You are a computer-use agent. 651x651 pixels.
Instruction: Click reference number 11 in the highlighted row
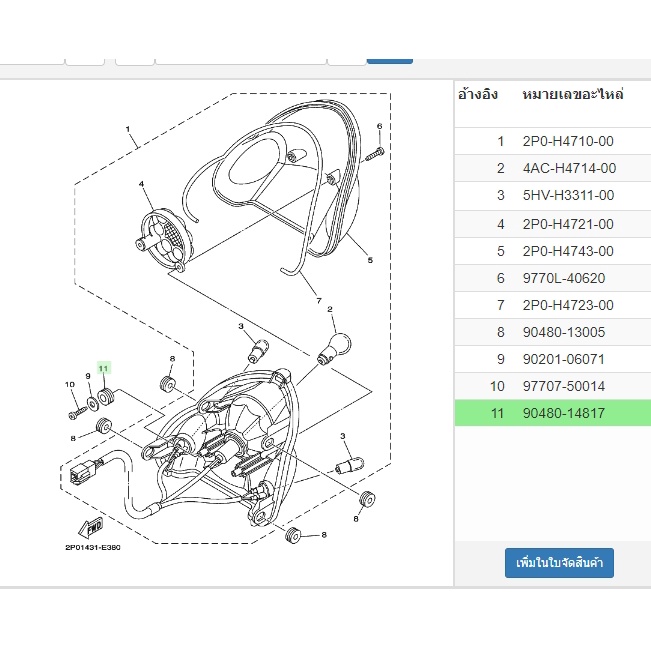tap(497, 414)
